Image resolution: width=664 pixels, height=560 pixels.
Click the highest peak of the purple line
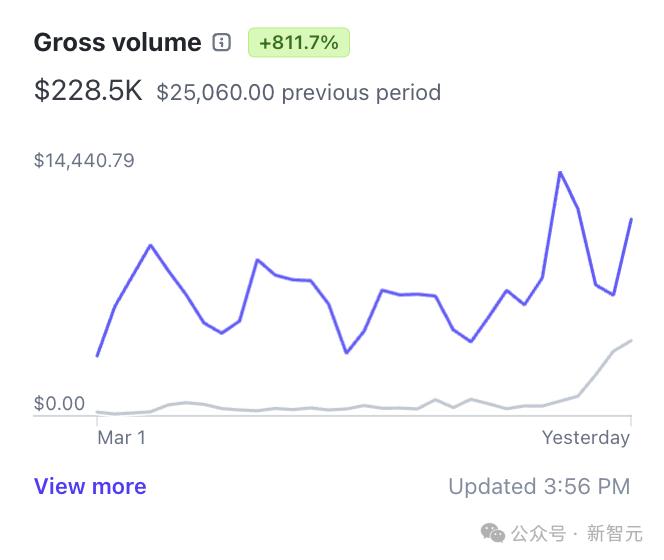(560, 172)
